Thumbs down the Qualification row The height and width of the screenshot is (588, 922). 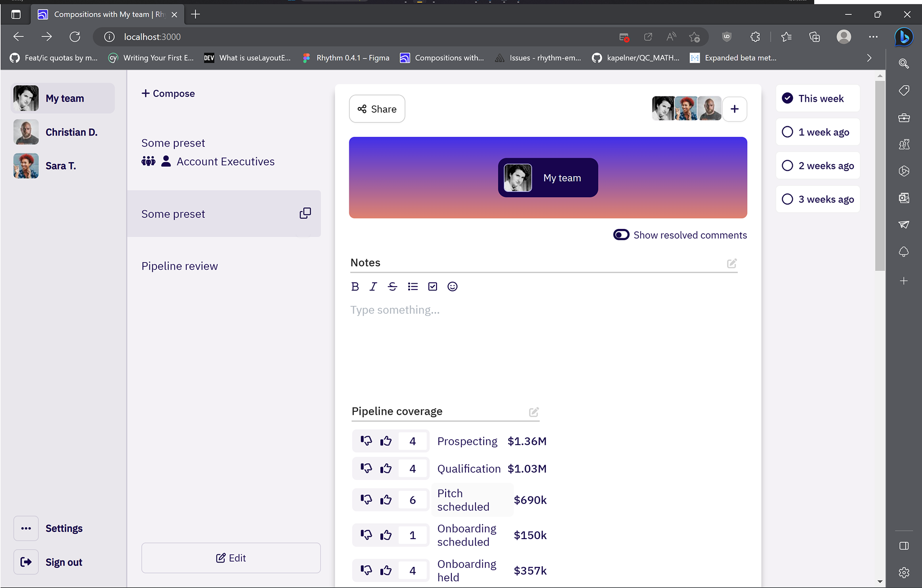(x=366, y=468)
